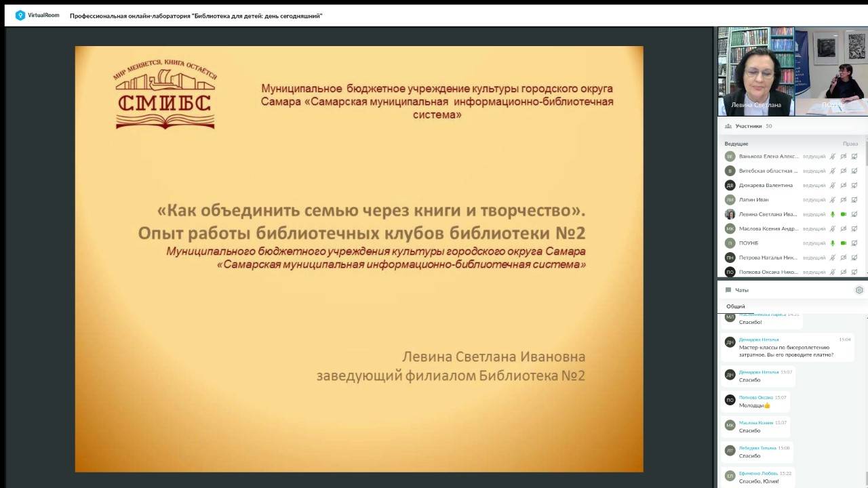
Task: Click the webinar title in header
Action: pos(196,16)
